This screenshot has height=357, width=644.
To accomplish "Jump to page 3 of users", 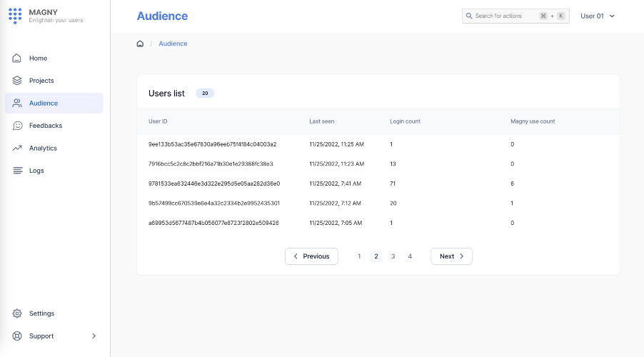I will point(393,256).
